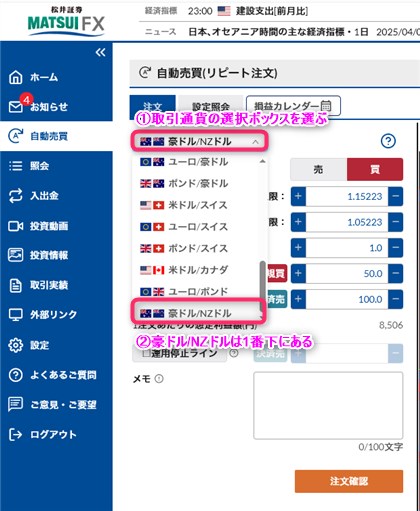Click the 注文確認 orange button

(x=349, y=481)
